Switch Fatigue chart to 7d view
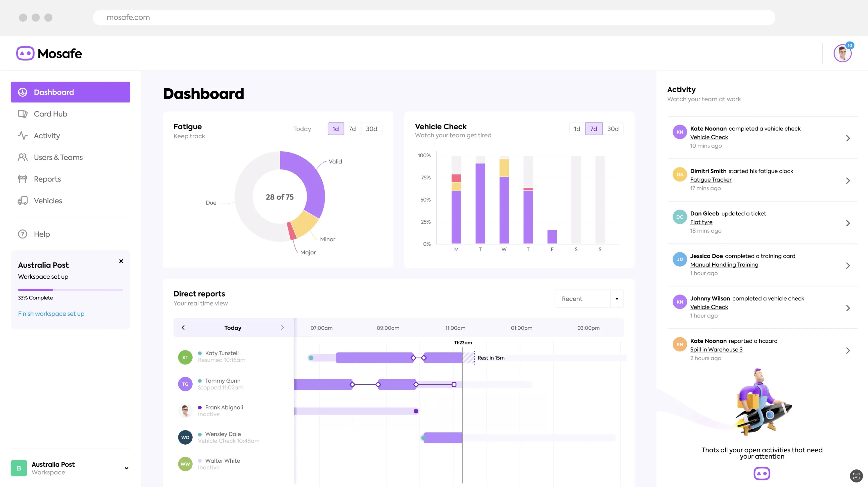868x487 pixels. [x=352, y=129]
